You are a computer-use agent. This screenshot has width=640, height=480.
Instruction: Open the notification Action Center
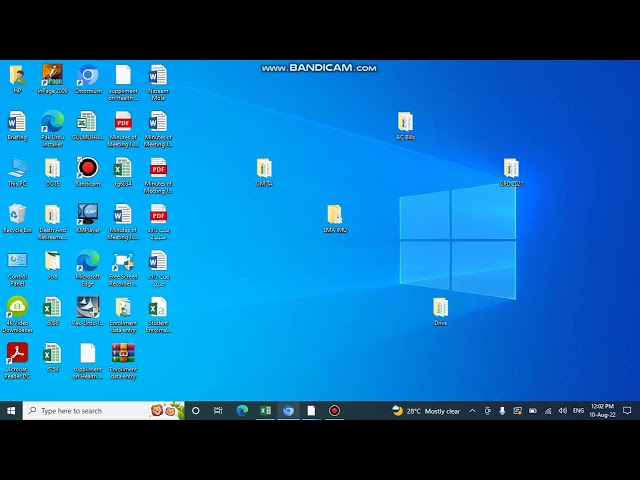click(627, 411)
